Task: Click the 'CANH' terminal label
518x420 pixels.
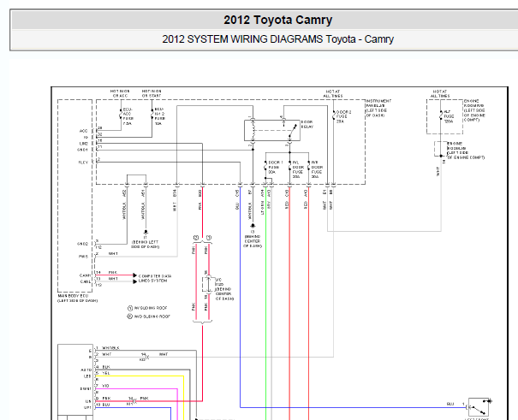Action: (x=85, y=275)
